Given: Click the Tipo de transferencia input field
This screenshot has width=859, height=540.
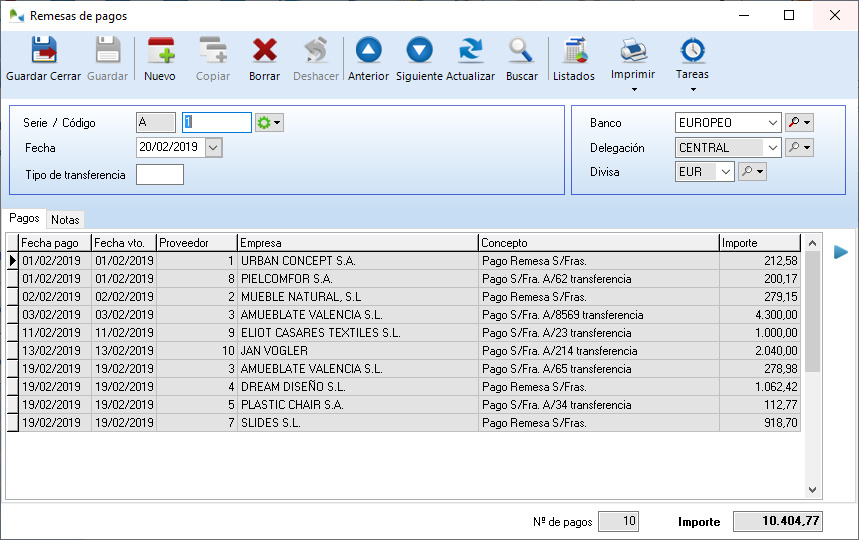Looking at the screenshot, I should (x=160, y=175).
